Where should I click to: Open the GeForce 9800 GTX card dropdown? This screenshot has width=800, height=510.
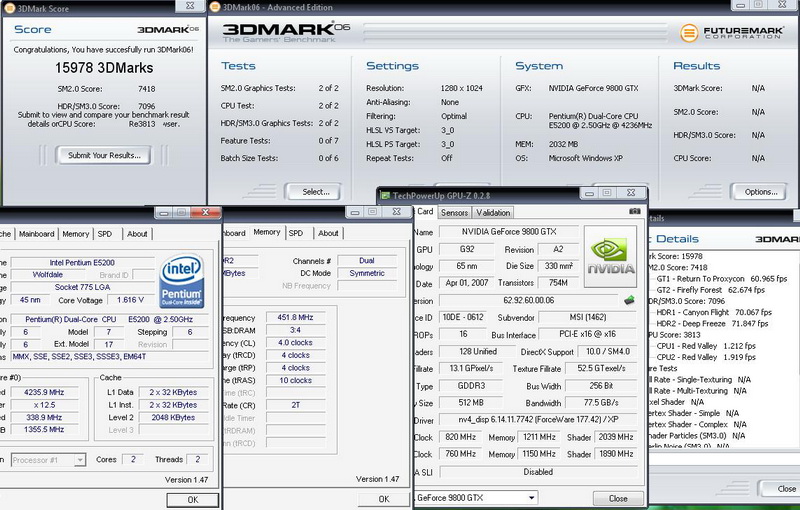[x=532, y=498]
